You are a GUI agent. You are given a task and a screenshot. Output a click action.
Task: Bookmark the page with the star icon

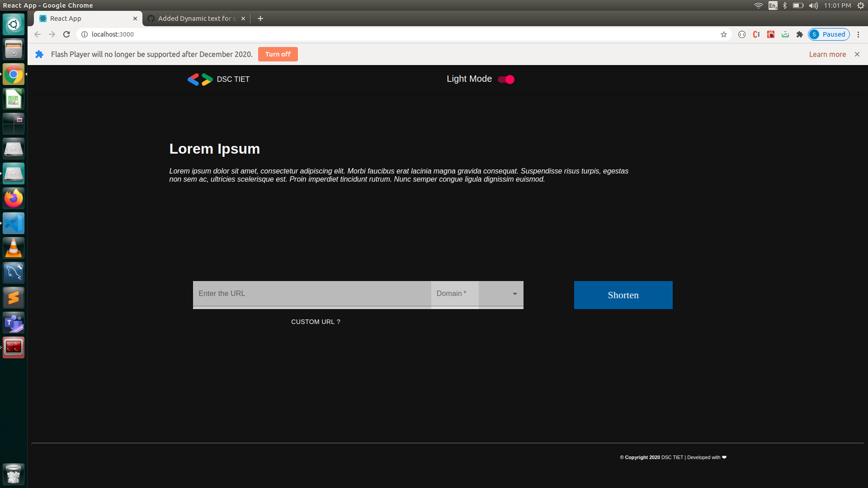[x=724, y=34]
